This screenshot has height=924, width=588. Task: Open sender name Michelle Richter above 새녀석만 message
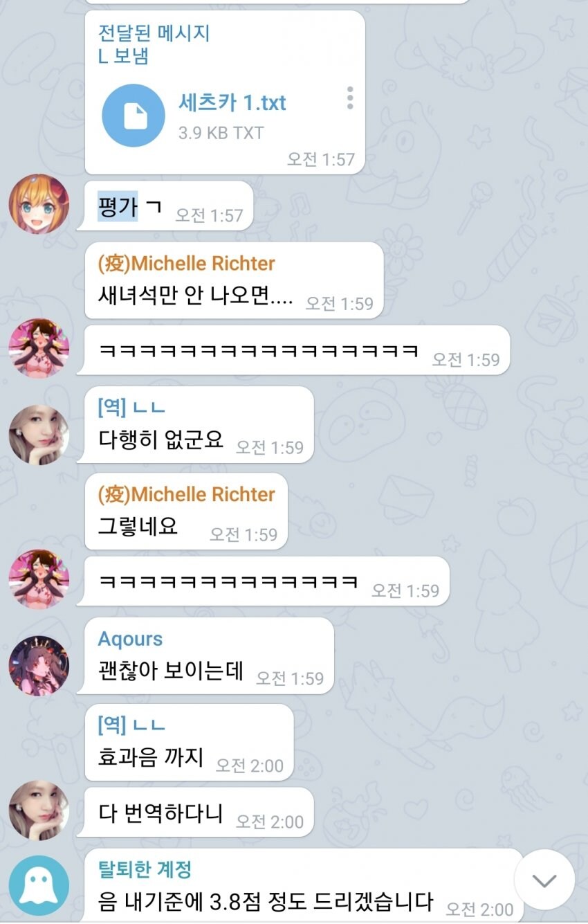pos(186,263)
